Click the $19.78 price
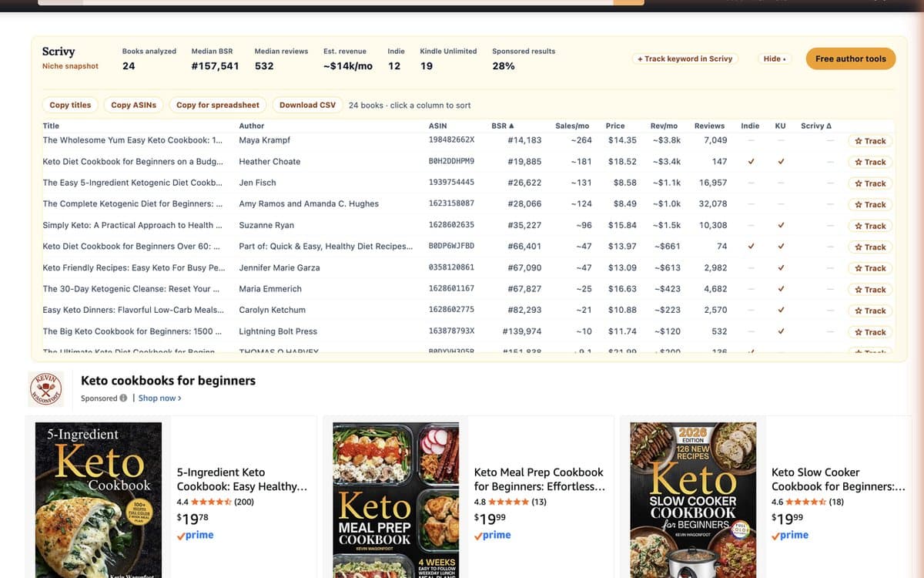This screenshot has width=924, height=578. coord(194,519)
